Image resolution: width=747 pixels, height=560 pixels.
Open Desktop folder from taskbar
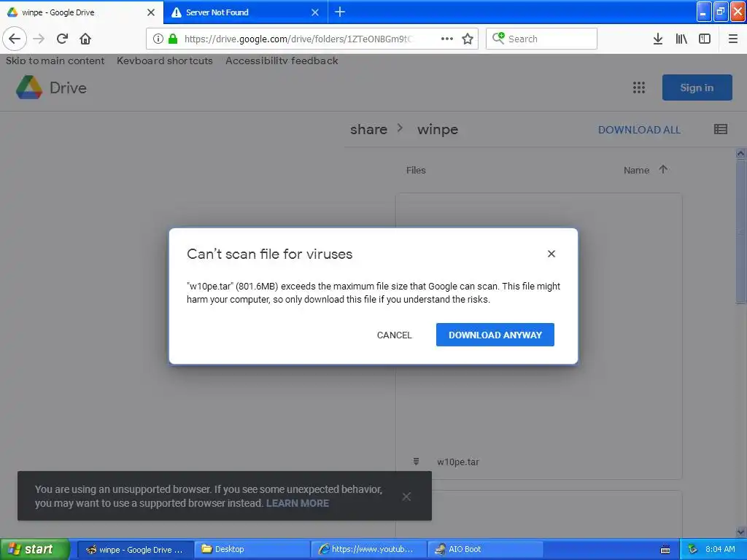(x=252, y=549)
